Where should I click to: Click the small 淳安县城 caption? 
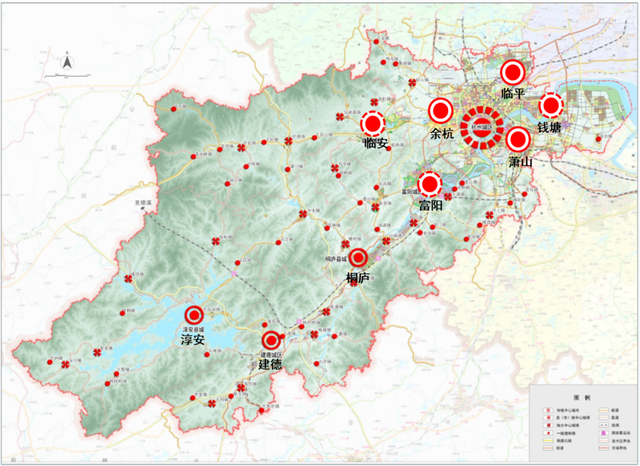(x=193, y=328)
